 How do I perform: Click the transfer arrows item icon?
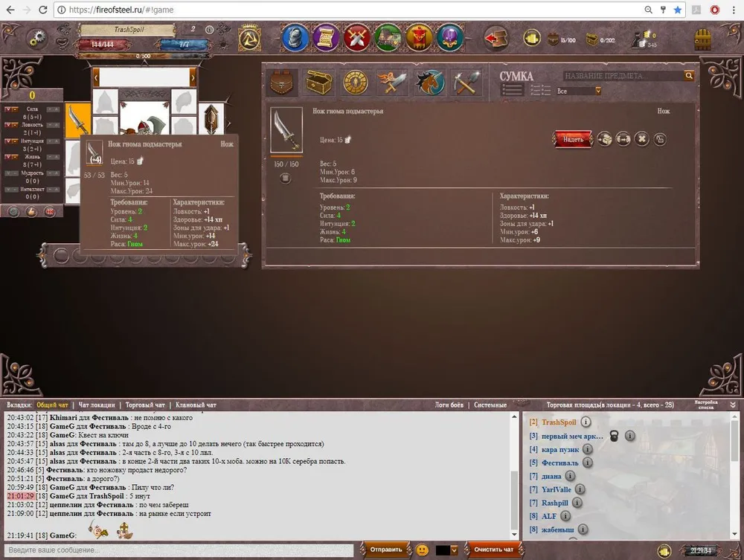(x=623, y=139)
